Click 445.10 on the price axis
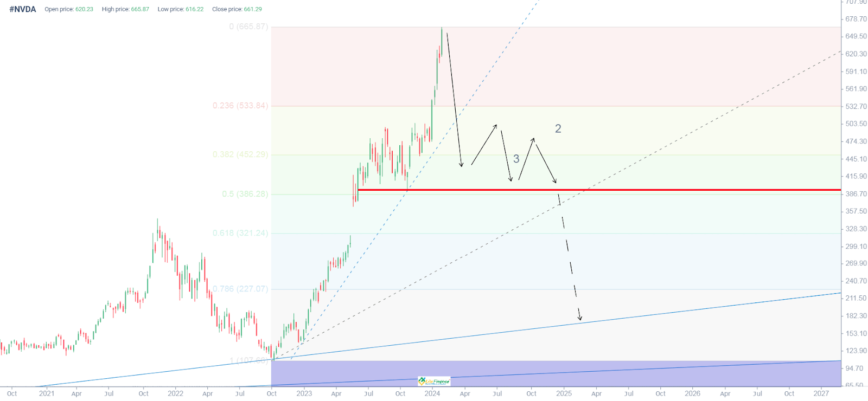The width and height of the screenshot is (868, 401). tap(856, 159)
